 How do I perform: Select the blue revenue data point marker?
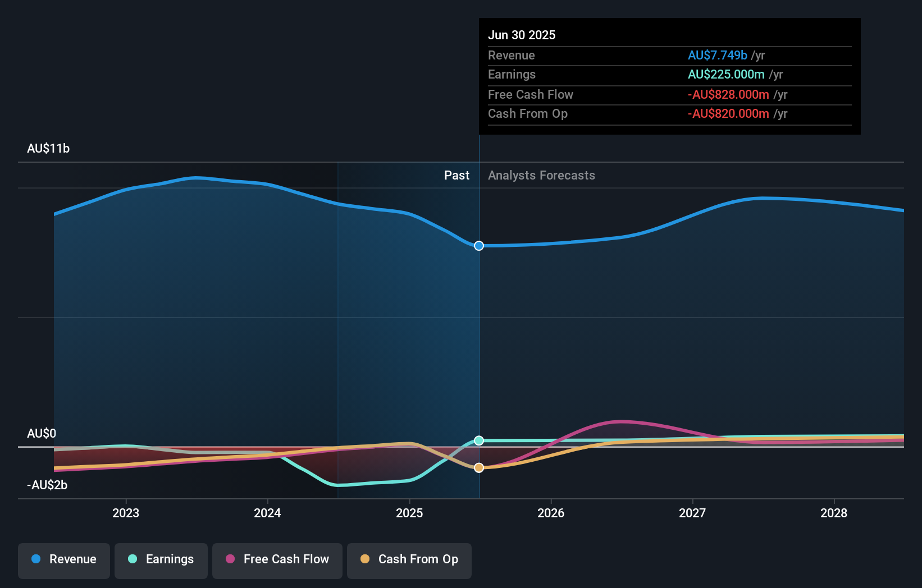click(478, 245)
